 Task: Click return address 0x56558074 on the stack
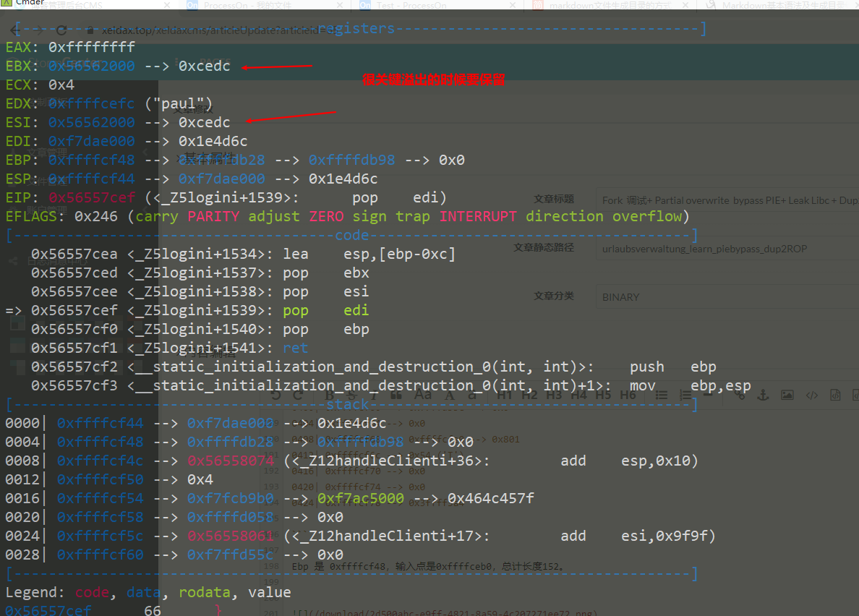230,461
